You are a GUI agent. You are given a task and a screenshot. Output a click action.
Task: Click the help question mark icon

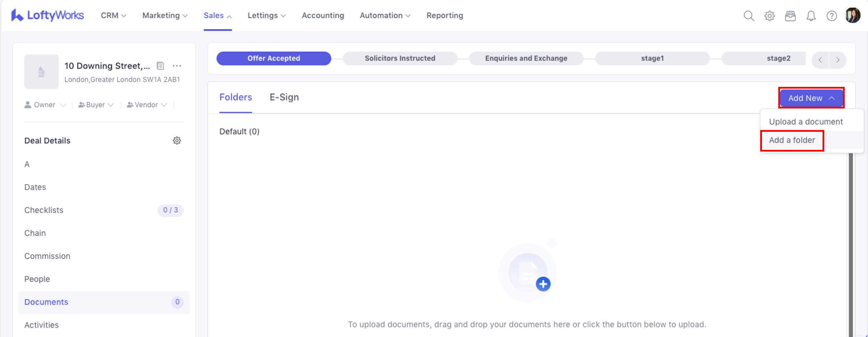coord(831,16)
